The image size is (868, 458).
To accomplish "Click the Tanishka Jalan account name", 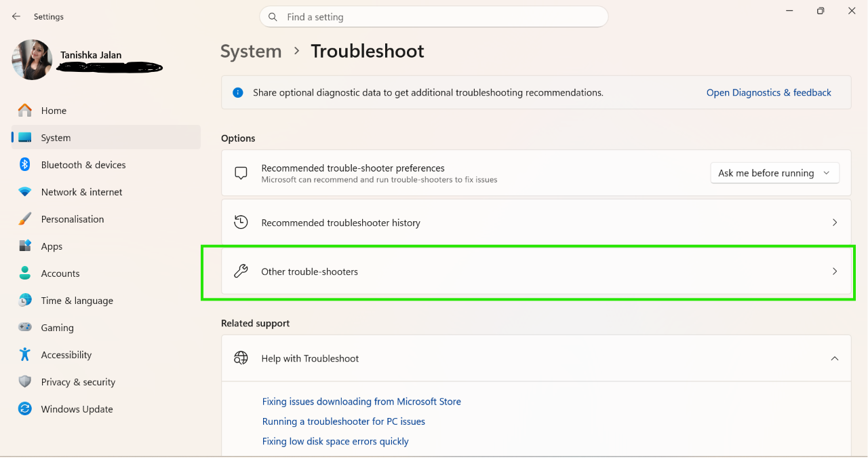I will 91,55.
